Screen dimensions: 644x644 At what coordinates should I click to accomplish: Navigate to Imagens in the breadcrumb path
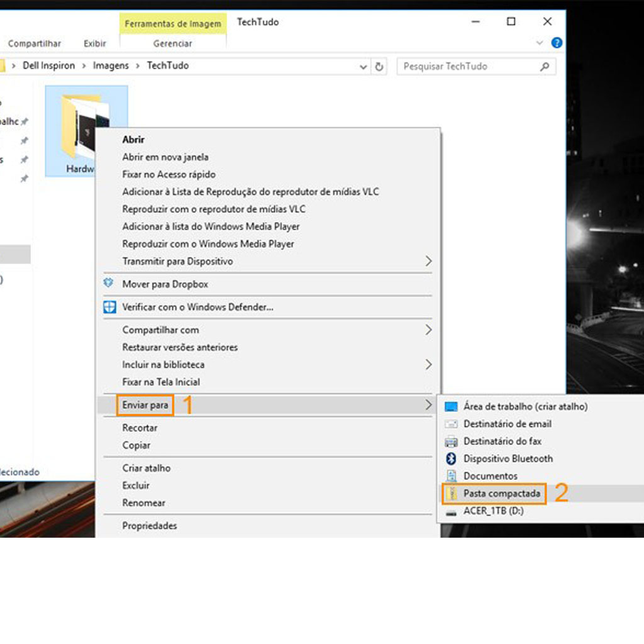click(111, 65)
